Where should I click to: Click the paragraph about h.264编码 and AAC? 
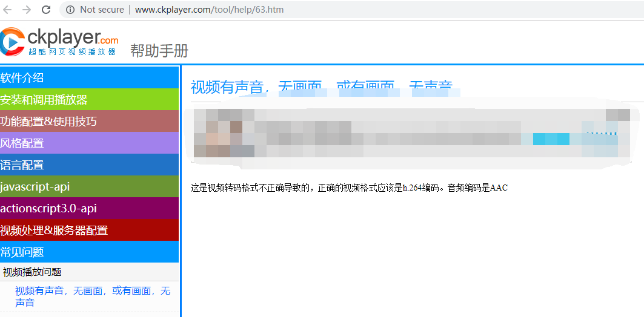pos(349,188)
